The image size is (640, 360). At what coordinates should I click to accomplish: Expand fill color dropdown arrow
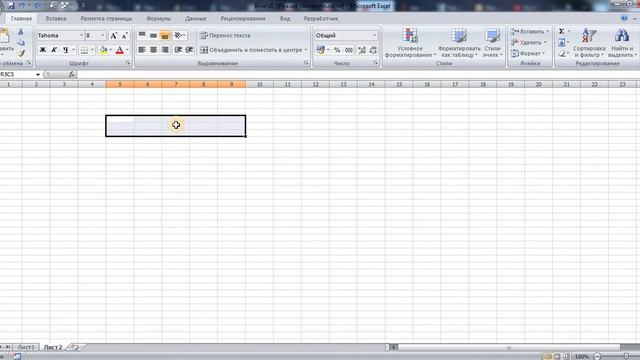[111, 50]
